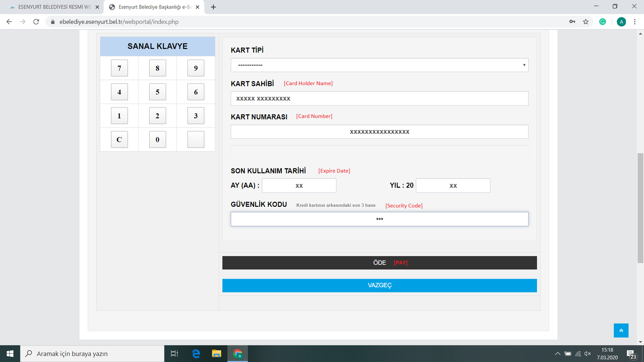The width and height of the screenshot is (644, 362).
Task: Reload the page using the refresh icon
Action: (x=36, y=22)
